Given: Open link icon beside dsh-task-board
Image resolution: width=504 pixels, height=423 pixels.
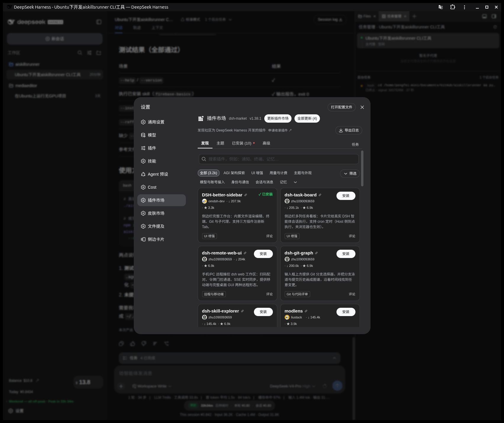Looking at the screenshot, I should [320, 195].
